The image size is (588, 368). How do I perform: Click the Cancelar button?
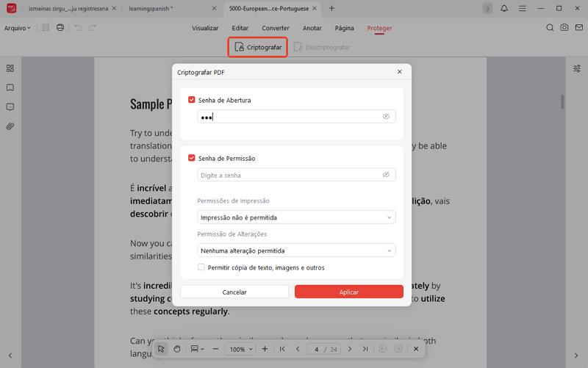point(234,292)
